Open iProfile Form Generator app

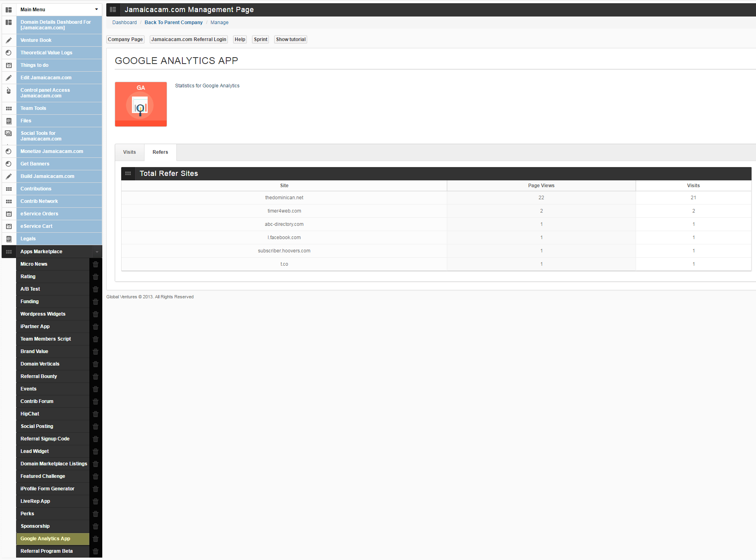53,489
